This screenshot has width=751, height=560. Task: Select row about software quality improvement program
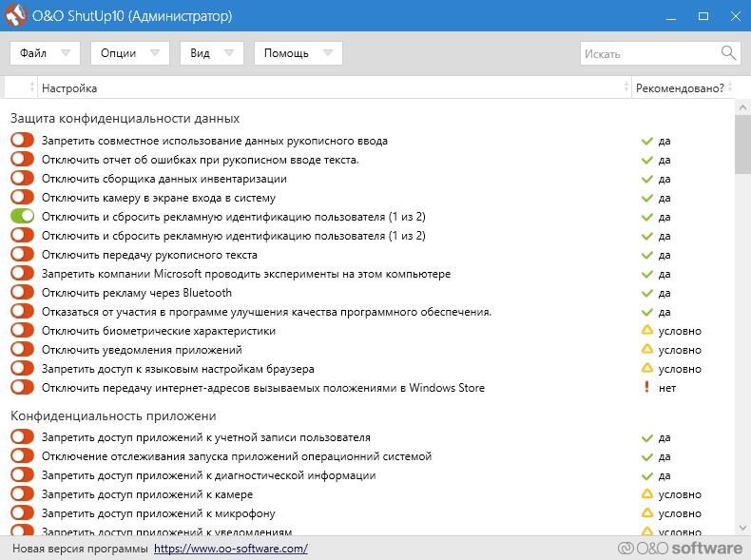click(266, 312)
